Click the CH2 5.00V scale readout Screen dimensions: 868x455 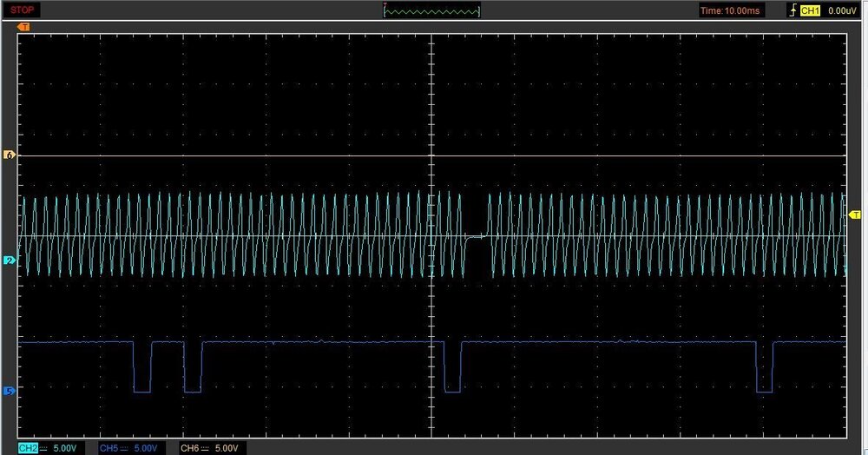[66, 448]
